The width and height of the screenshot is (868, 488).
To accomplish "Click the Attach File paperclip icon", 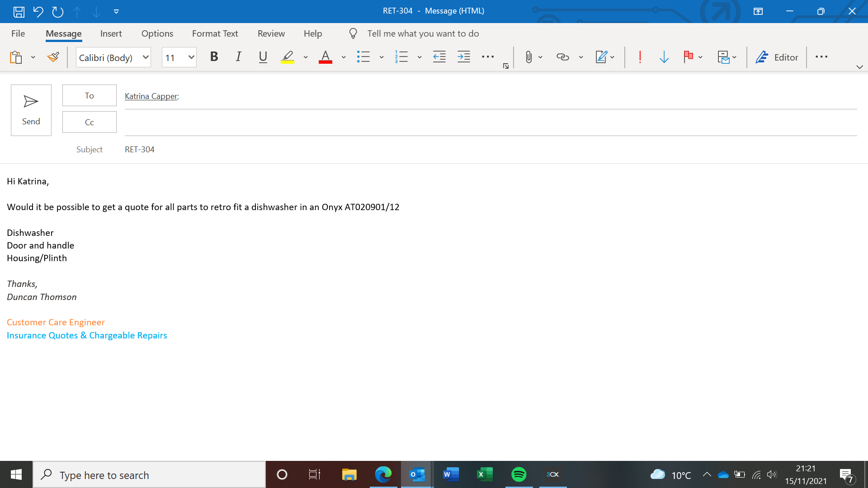I will click(x=528, y=57).
